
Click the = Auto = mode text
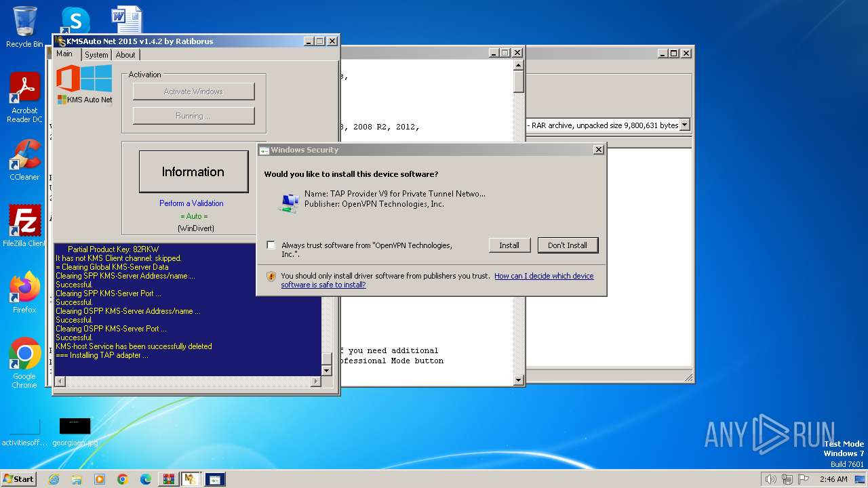194,216
